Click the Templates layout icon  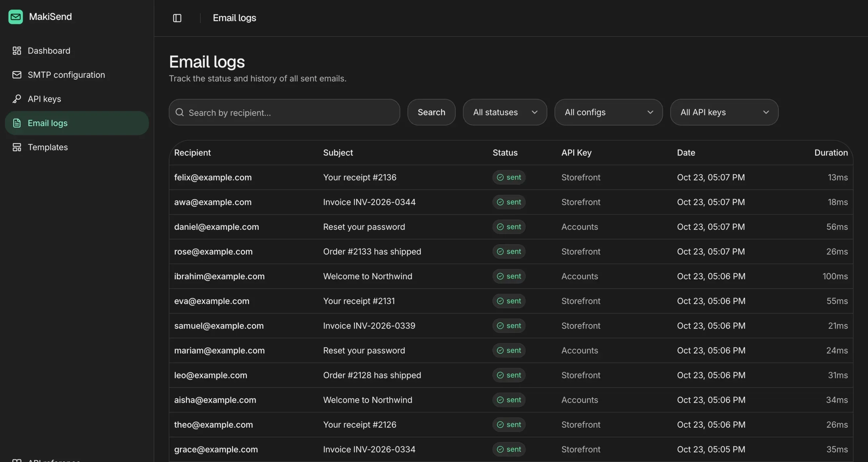tap(17, 147)
